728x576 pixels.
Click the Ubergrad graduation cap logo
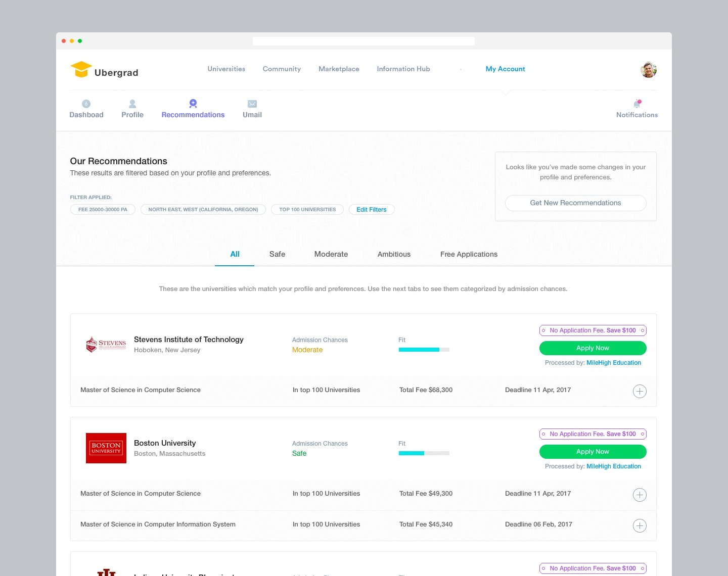coord(81,70)
